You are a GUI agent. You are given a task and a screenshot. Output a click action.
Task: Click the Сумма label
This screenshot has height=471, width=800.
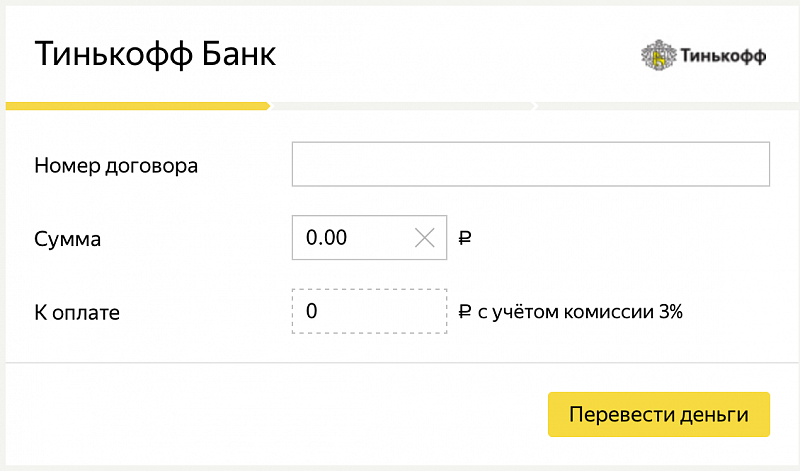68,239
